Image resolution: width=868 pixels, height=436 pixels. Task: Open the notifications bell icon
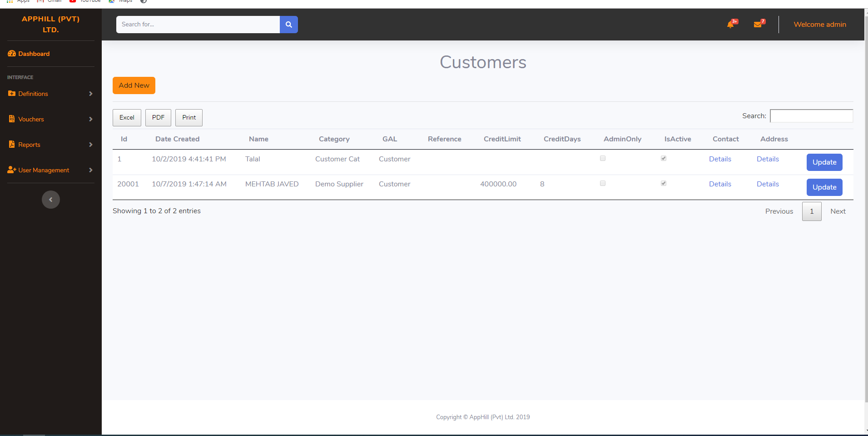click(x=730, y=25)
